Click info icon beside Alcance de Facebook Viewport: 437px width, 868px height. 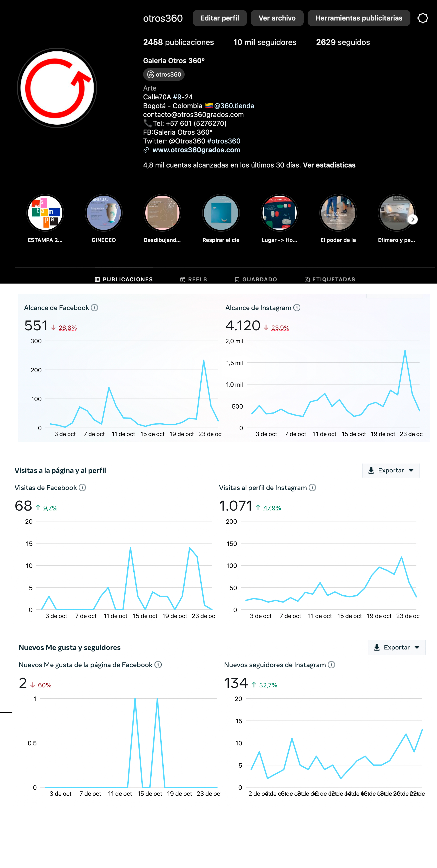[95, 308]
